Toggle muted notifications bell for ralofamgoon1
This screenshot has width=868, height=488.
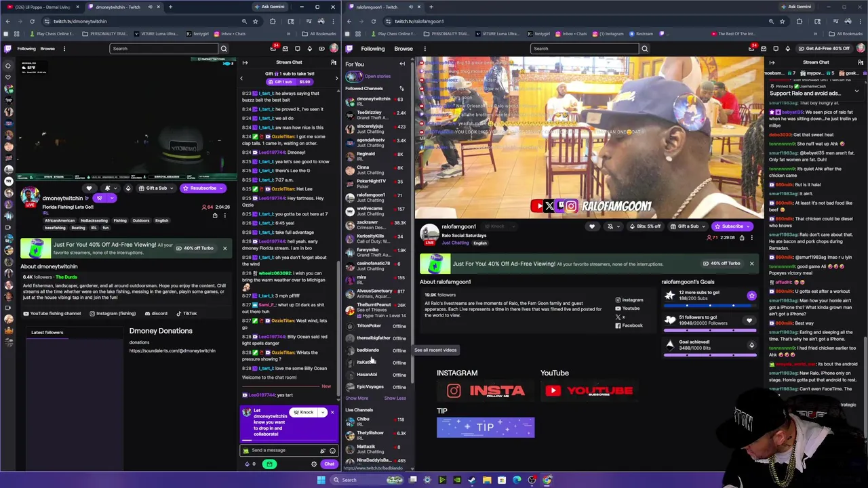[x=610, y=226]
